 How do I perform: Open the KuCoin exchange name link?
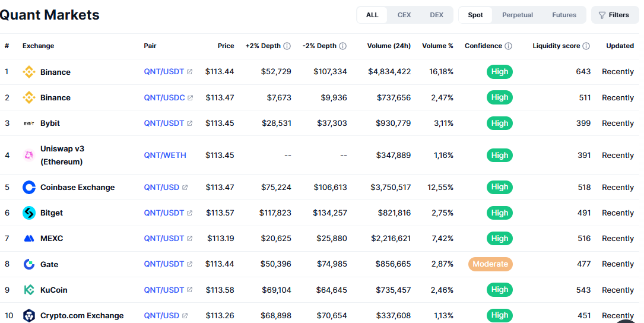(53, 290)
